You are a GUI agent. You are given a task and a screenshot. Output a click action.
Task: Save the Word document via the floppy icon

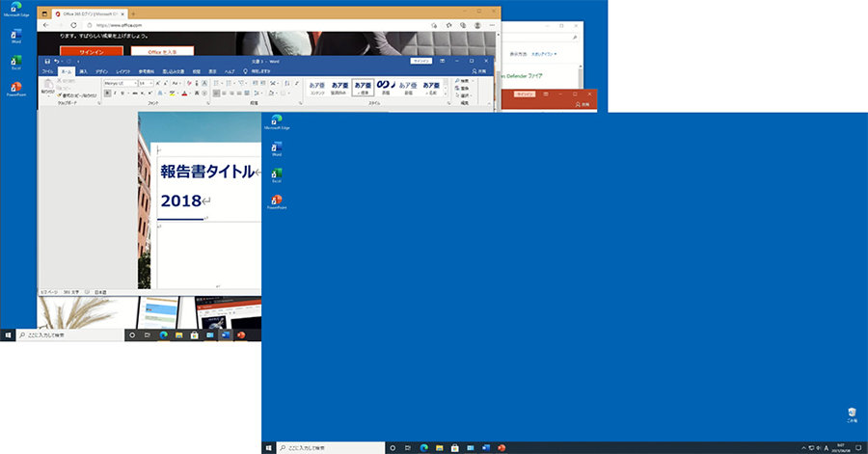click(x=47, y=62)
